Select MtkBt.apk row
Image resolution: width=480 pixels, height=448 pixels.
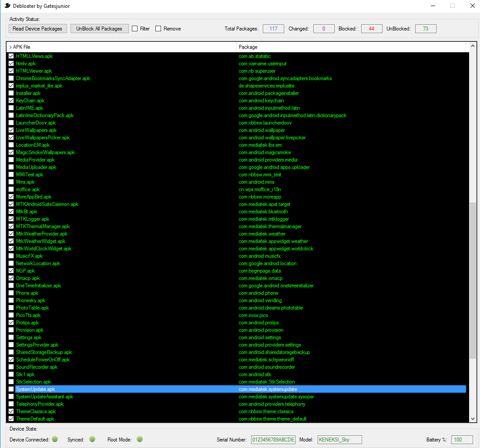(x=236, y=212)
